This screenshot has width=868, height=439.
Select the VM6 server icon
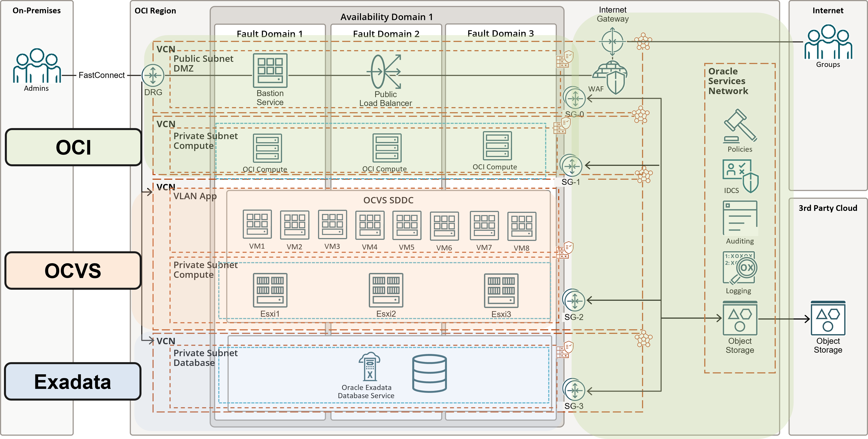coord(444,226)
